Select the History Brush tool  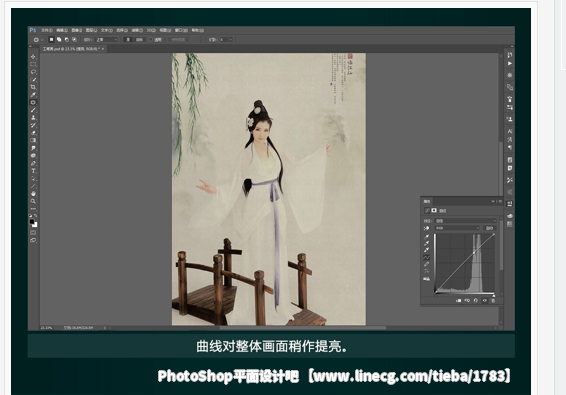[33, 125]
